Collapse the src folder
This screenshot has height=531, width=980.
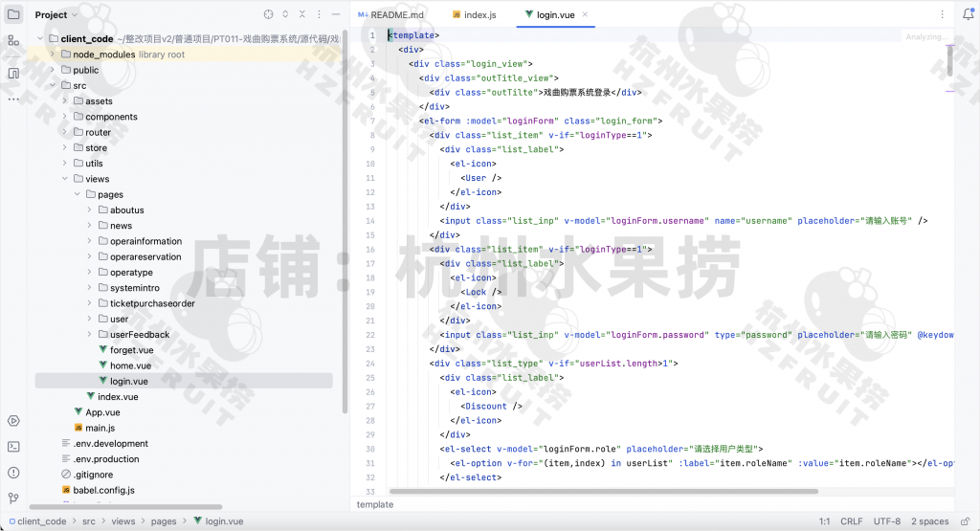click(52, 85)
